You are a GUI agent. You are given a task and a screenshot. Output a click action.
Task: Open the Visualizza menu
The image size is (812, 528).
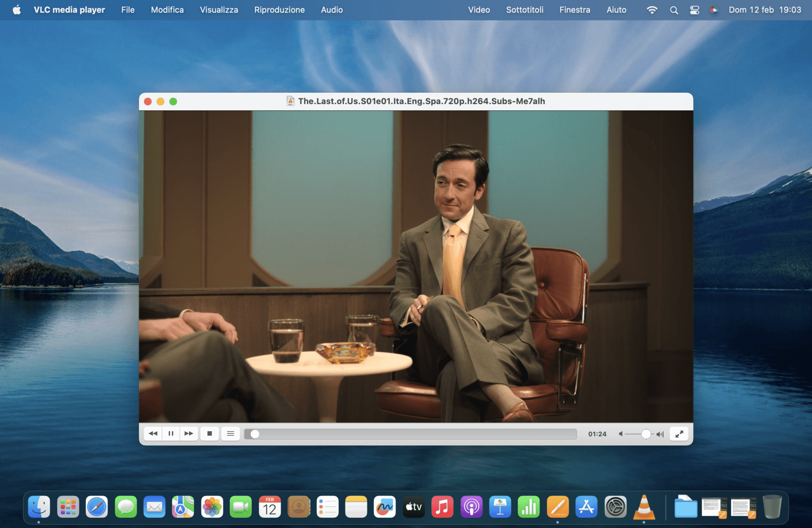tap(219, 10)
